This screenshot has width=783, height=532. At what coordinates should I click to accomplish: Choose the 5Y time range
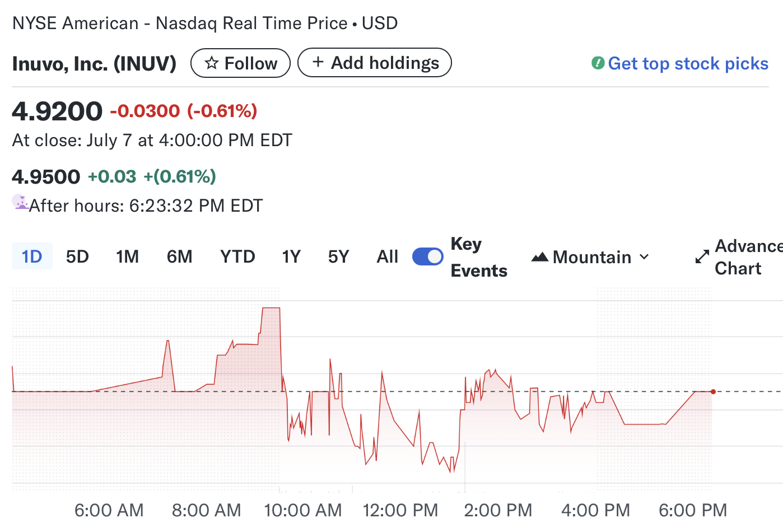[x=338, y=256]
